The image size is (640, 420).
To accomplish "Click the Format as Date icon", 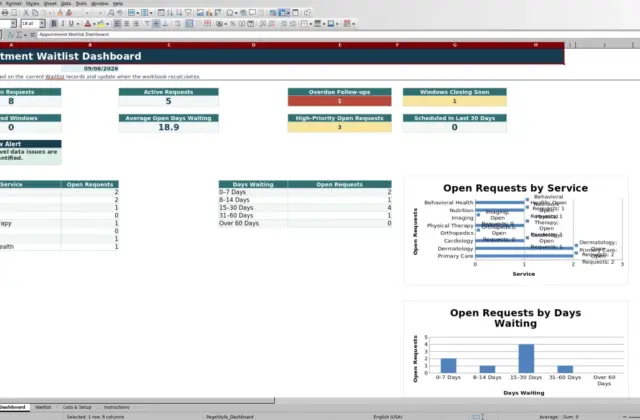I will 251,24.
